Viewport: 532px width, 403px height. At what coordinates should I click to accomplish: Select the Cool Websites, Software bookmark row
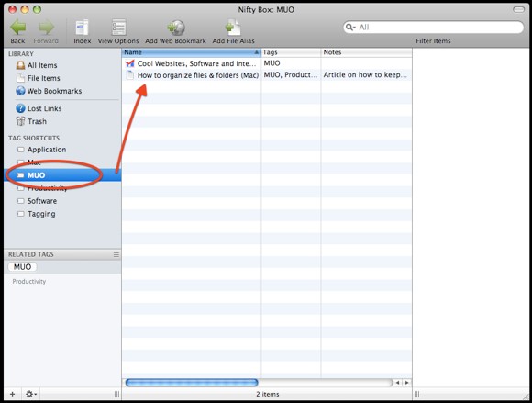click(x=267, y=63)
